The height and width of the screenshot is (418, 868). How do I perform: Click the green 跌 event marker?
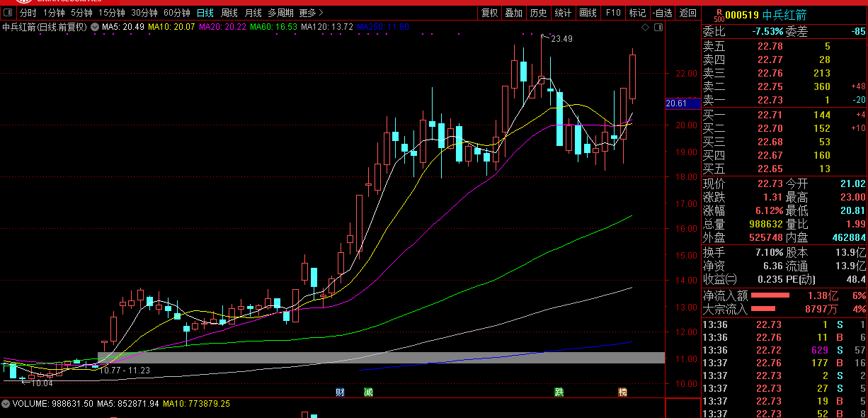[x=559, y=392]
